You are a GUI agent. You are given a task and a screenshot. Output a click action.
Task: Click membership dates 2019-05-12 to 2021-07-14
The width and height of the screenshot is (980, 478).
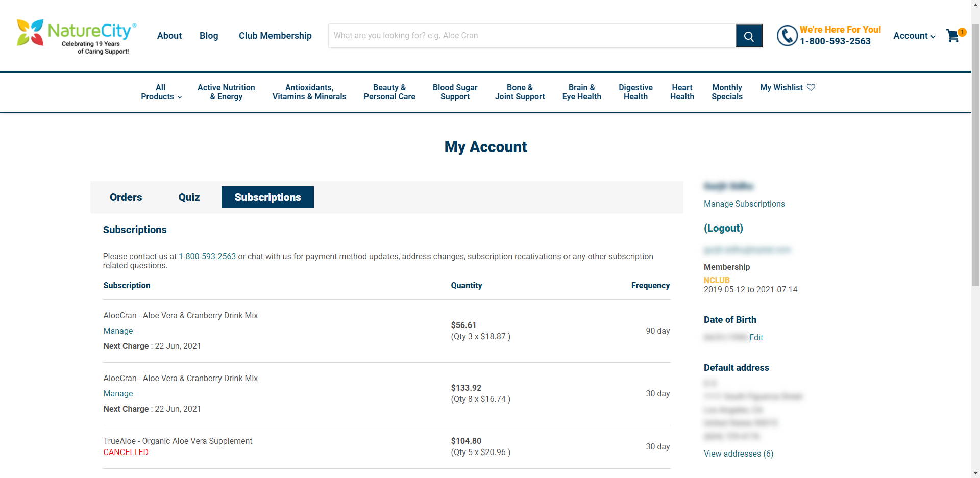tap(750, 289)
